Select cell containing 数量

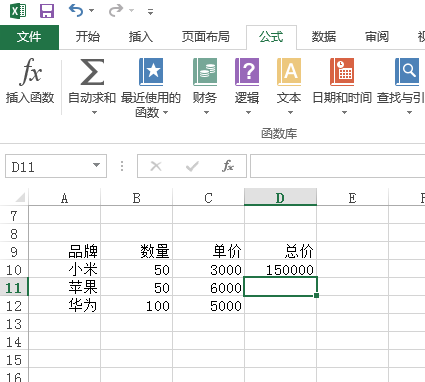137,252
